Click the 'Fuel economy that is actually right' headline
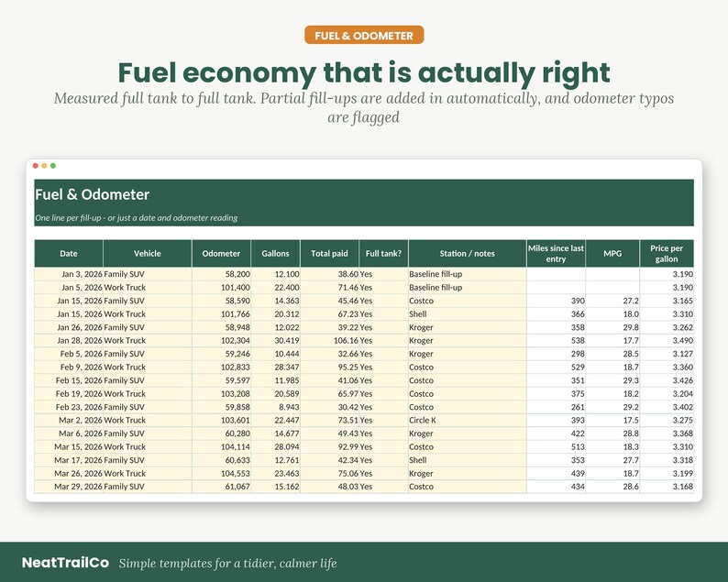728x582 pixels. point(364,73)
